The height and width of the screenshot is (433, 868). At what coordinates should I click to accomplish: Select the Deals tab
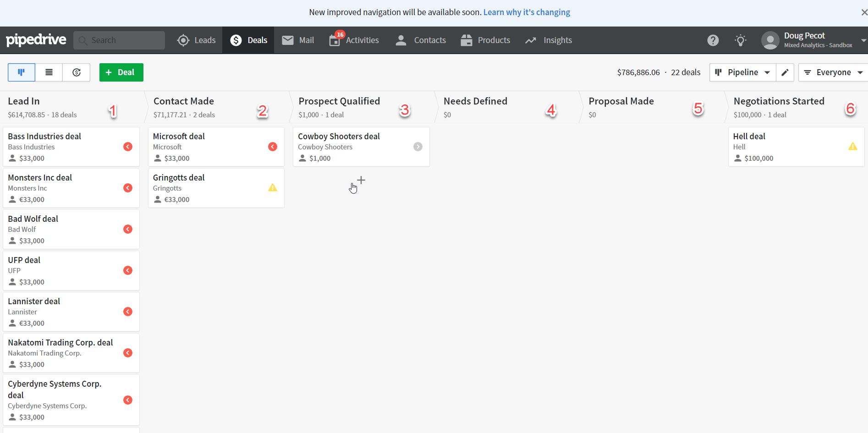(x=248, y=40)
